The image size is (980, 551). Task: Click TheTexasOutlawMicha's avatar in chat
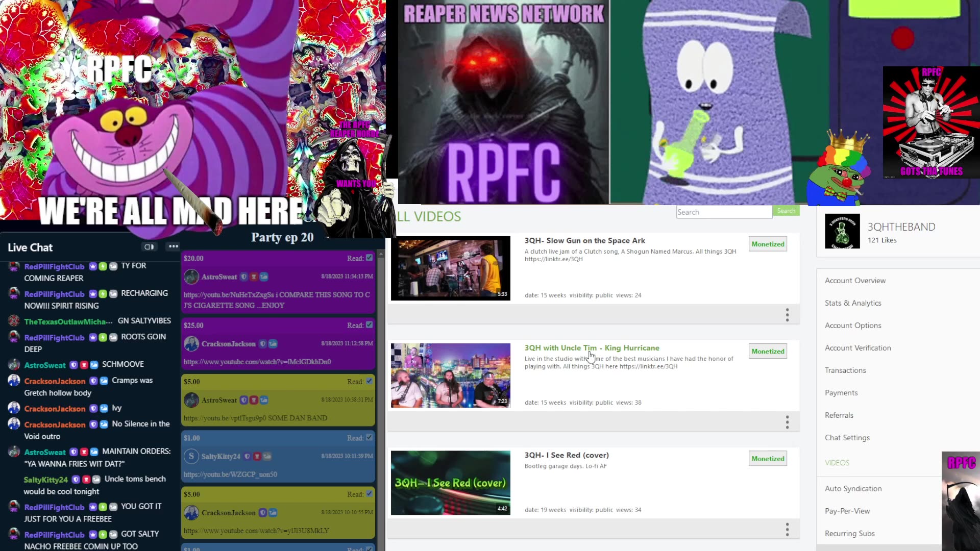13,321
